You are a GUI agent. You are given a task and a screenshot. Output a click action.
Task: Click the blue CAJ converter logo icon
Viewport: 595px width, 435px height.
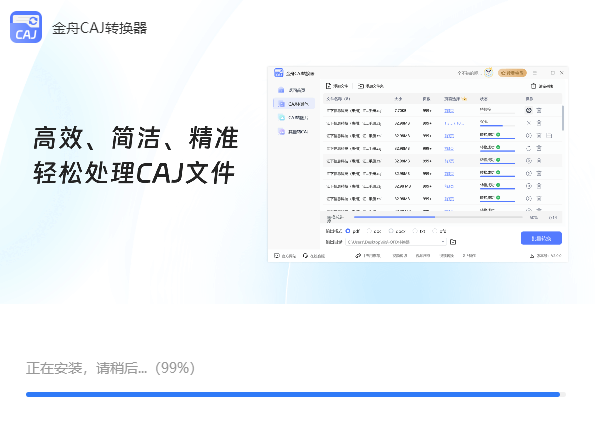coord(26,27)
